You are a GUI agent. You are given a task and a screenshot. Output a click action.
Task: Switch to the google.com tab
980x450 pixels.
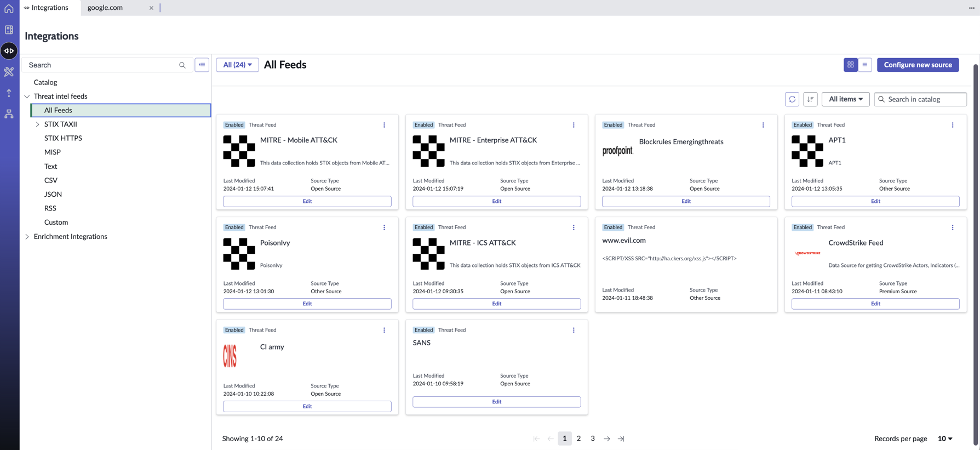tap(105, 8)
